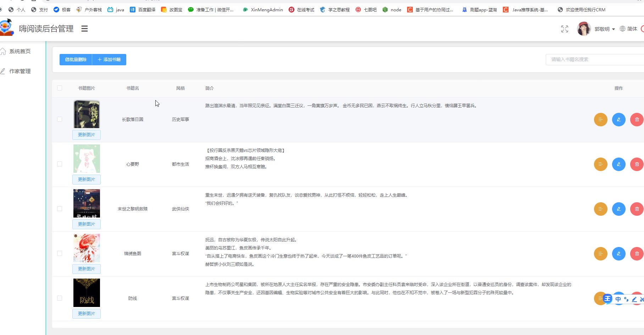Open the 刷题app-蓝湖 bookmark
This screenshot has width=644, height=335.
pyautogui.click(x=479, y=10)
